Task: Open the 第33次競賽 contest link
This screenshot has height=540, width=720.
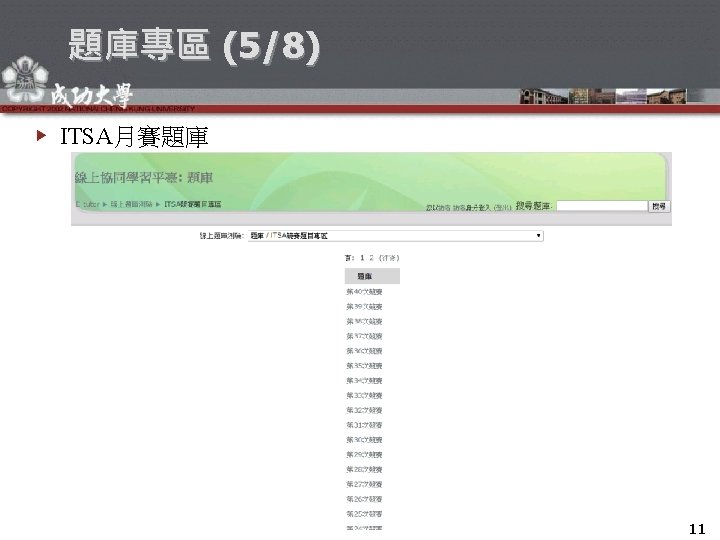Action: pos(364,395)
